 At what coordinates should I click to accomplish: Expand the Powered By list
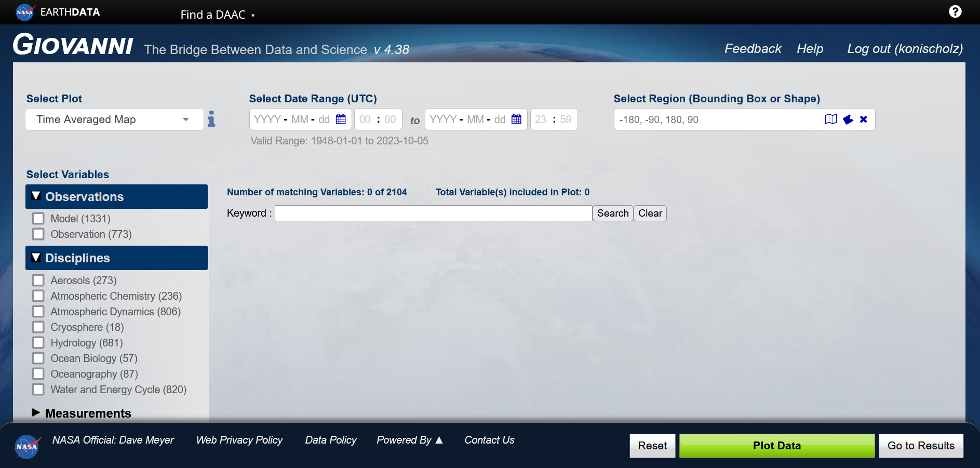click(x=410, y=440)
